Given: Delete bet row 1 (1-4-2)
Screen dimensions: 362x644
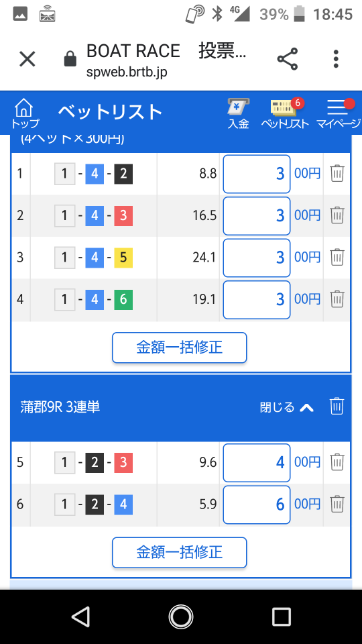Looking at the screenshot, I should click(337, 173).
